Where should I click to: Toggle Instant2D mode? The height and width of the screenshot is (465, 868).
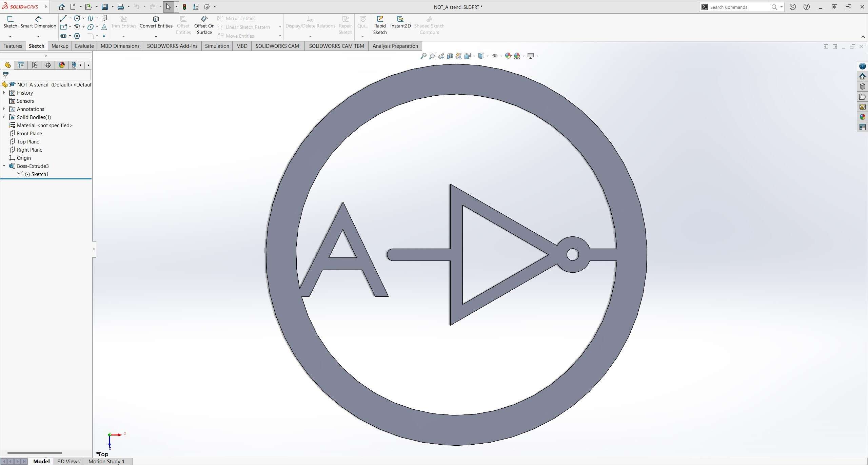(400, 22)
